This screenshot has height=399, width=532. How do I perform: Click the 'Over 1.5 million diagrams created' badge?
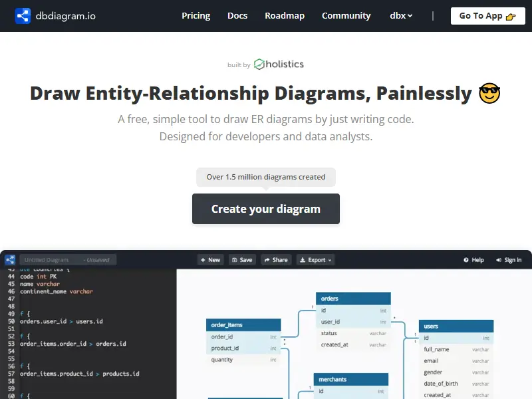265,177
